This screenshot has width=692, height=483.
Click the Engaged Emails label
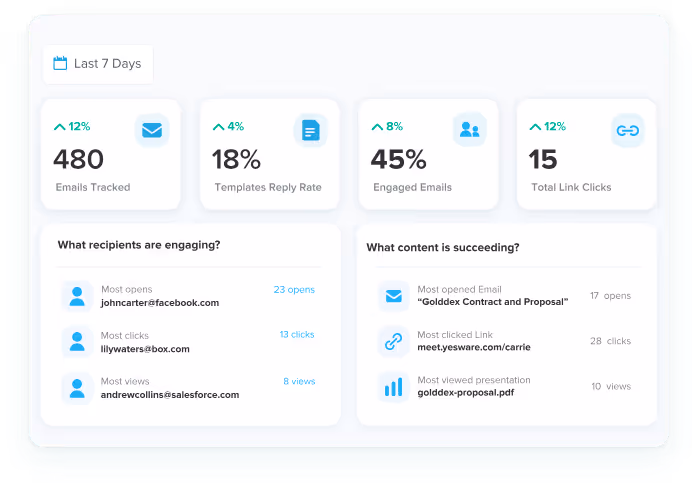413,188
